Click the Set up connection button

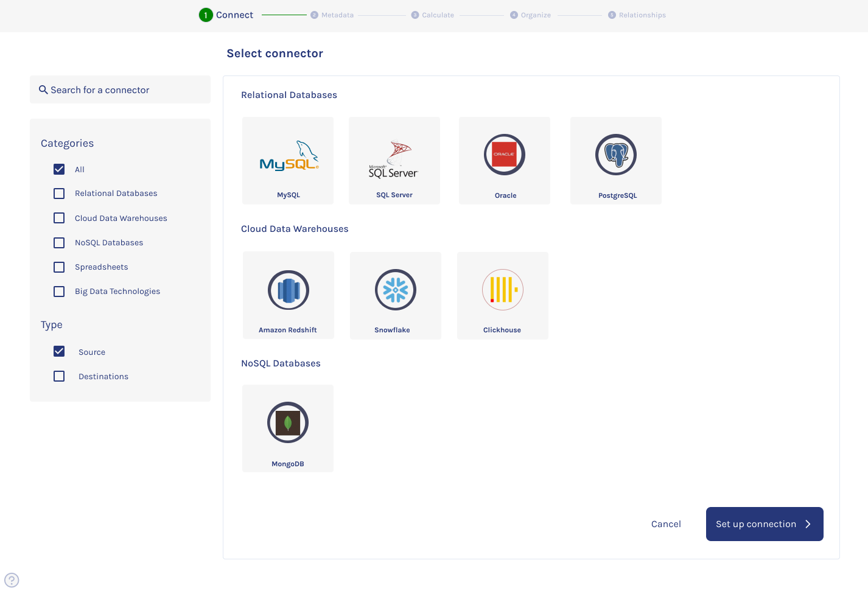[x=764, y=524]
